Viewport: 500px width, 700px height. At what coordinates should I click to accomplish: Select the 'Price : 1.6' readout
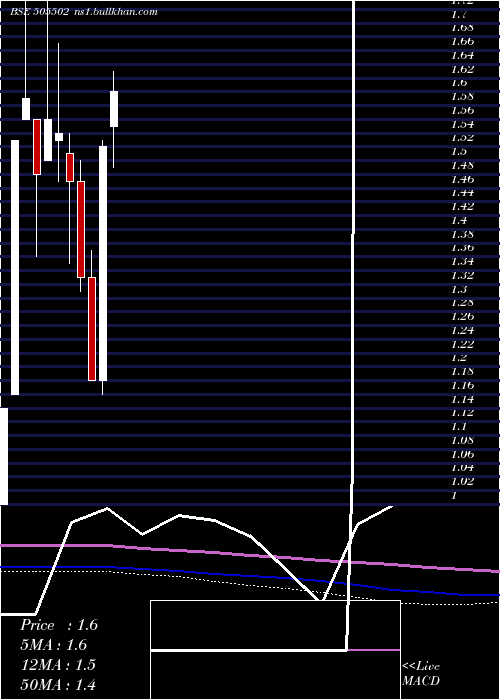point(58,625)
